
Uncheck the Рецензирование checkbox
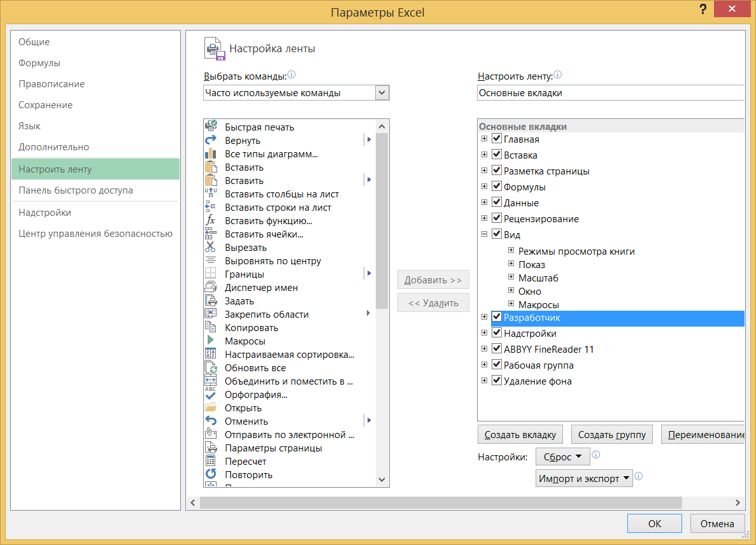click(497, 218)
